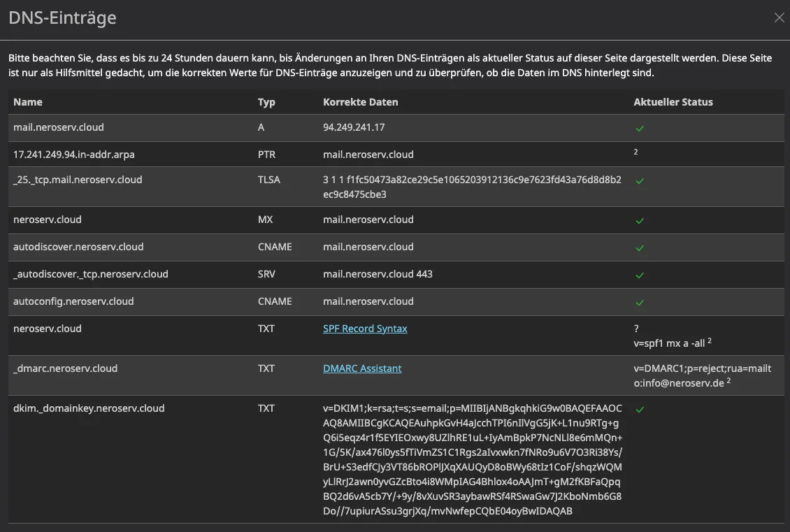Screen dimensions: 790x532
Task: Click the 'SRV' type cell
Action: [266, 274]
